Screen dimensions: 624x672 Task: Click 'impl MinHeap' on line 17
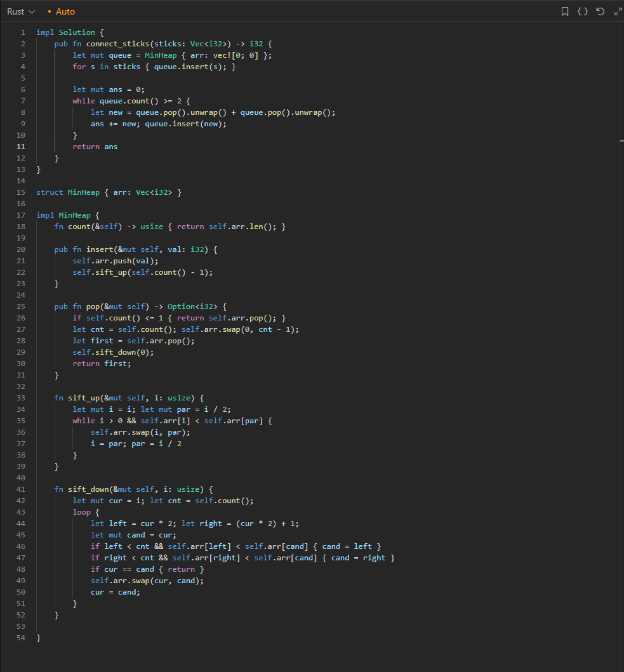point(63,215)
